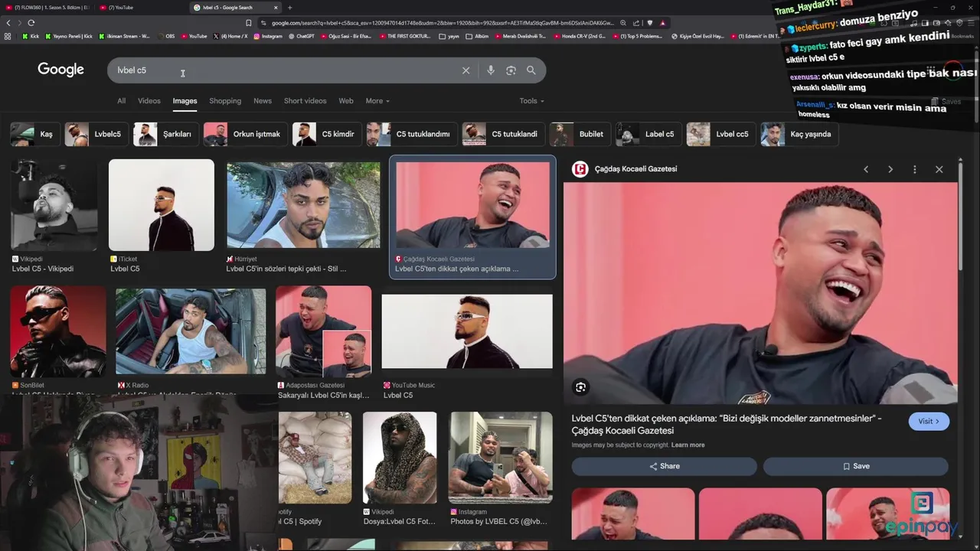
Task: Click the Save button in the preview panel
Action: 856,466
